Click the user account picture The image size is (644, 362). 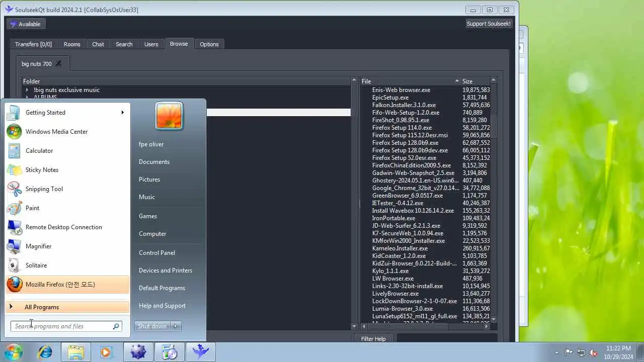169,116
